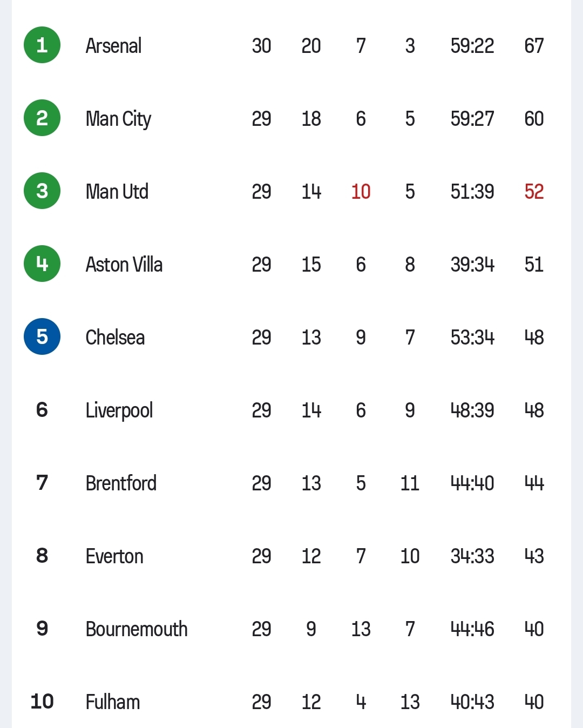Tap the Everton team name
The image size is (583, 728).
114,556
